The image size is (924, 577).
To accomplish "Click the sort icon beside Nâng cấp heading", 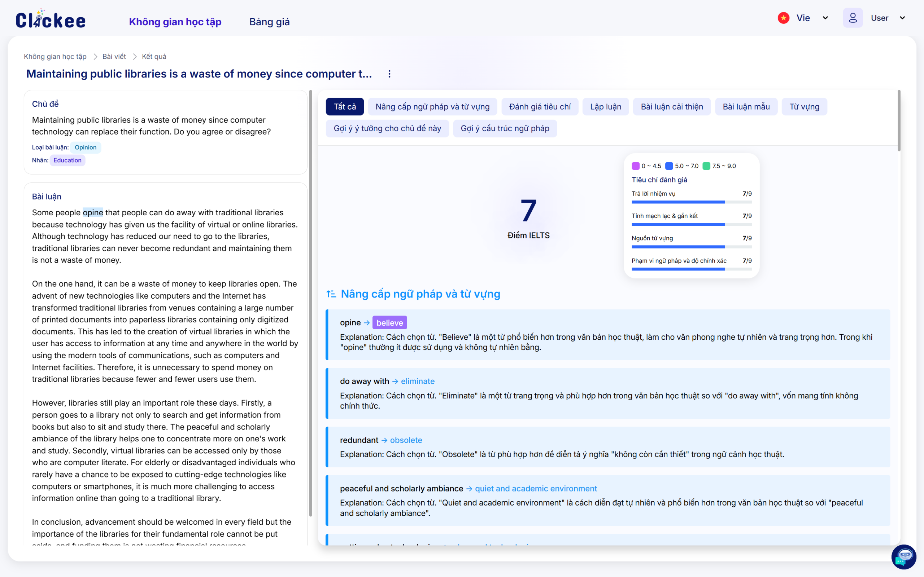I will [331, 294].
